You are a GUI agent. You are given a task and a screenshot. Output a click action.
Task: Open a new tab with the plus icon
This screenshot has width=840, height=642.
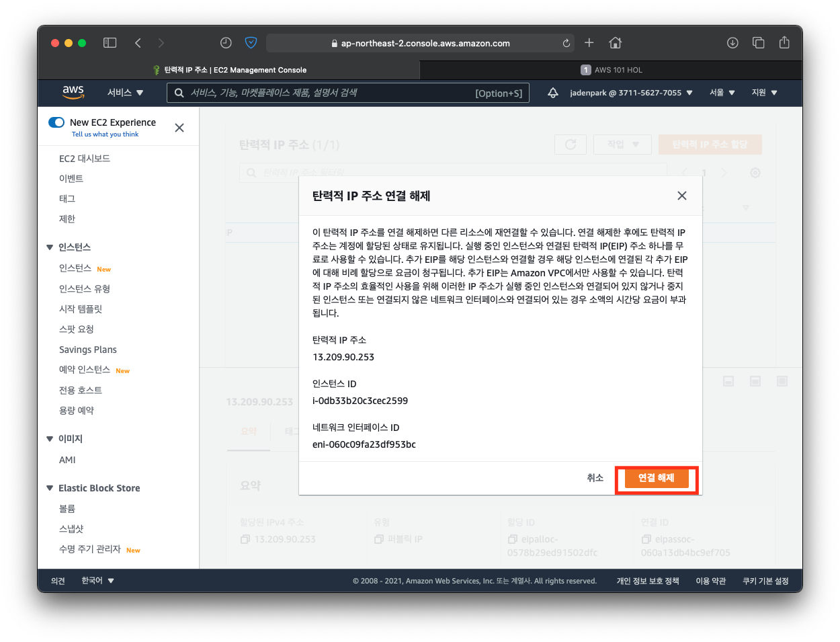tap(589, 43)
